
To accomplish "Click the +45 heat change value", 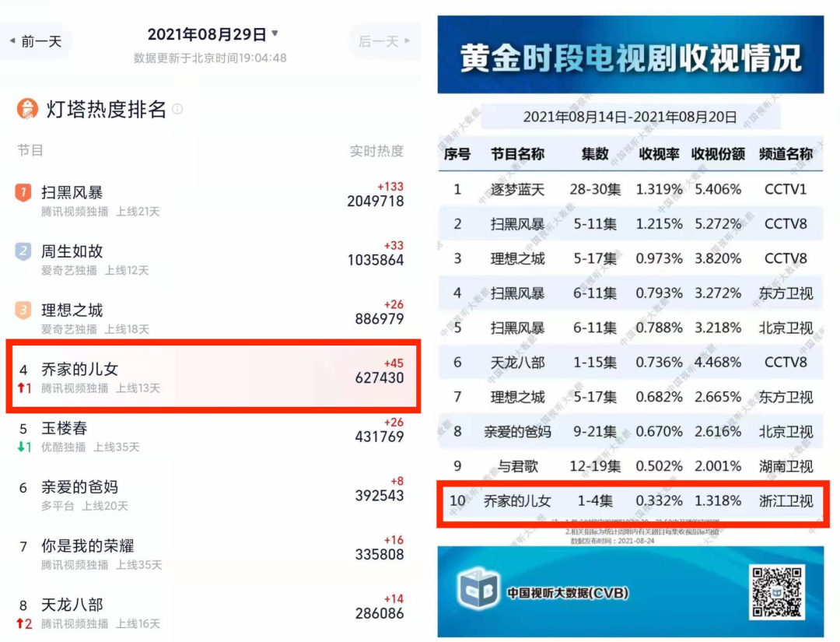I will click(x=394, y=363).
